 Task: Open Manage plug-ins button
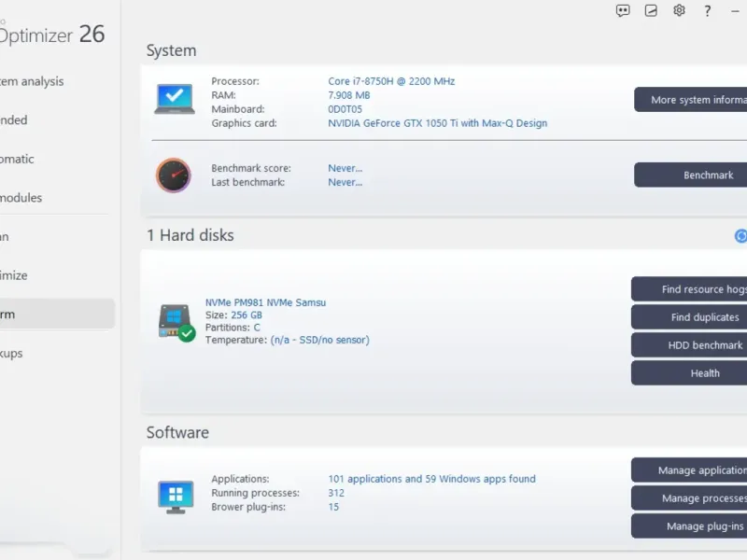[689, 526]
